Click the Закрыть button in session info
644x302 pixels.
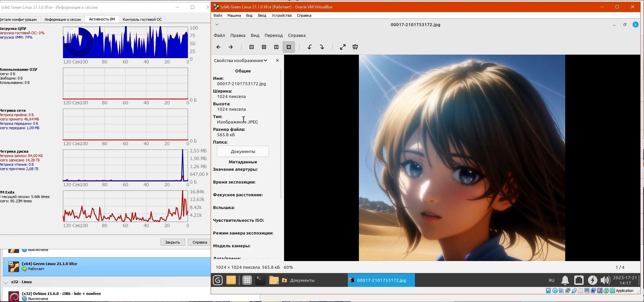(173, 242)
